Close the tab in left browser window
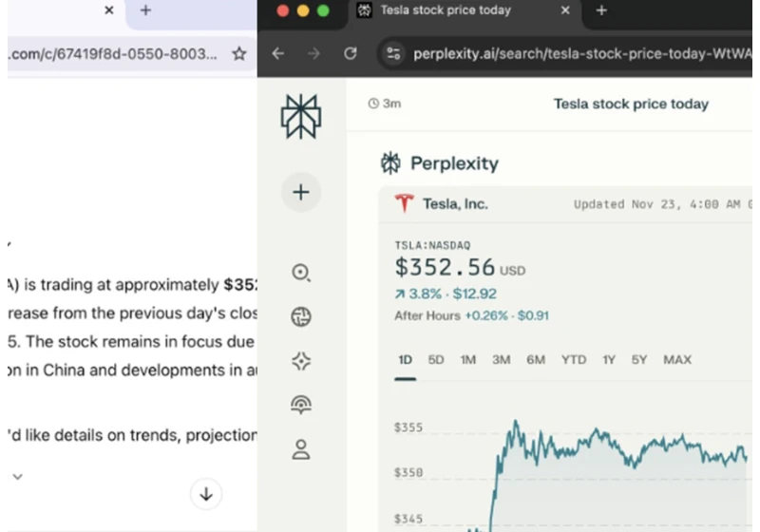The image size is (760, 532). pyautogui.click(x=109, y=10)
